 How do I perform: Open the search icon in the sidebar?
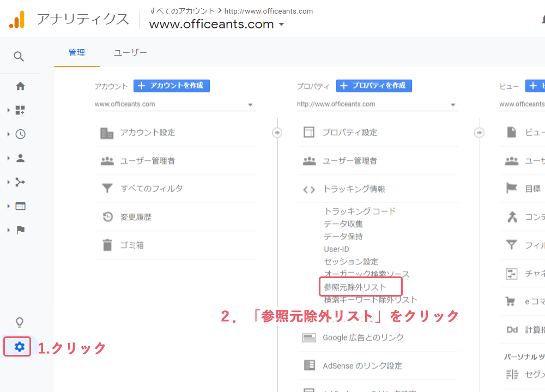tap(19, 56)
